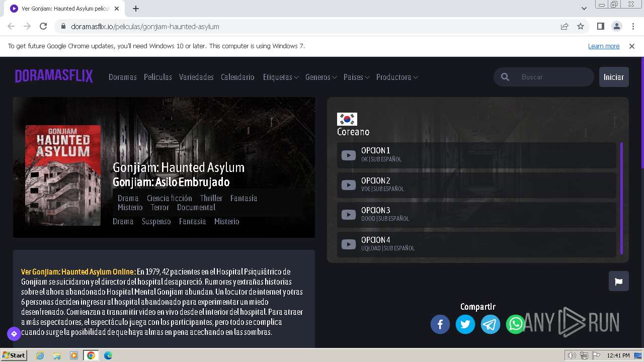Viewport: 644px width, 362px height.
Task: Play OPCION 3 DOOD video source
Action: [476, 214]
